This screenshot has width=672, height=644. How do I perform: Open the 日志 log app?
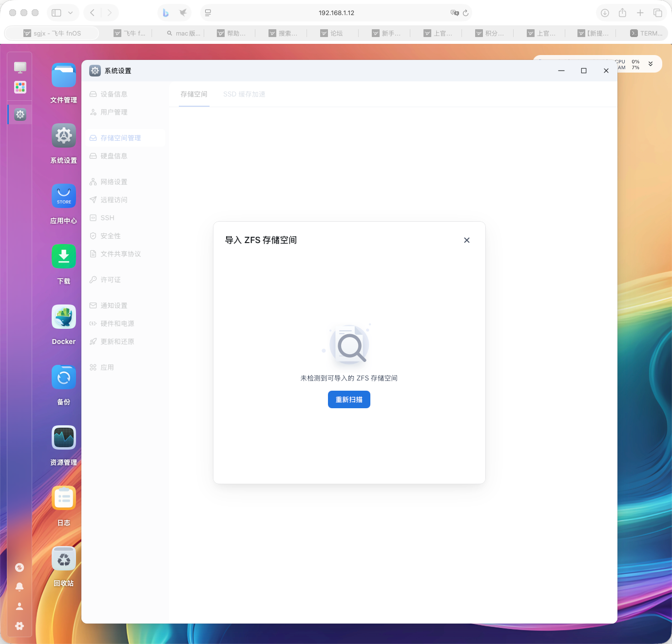coord(64,498)
